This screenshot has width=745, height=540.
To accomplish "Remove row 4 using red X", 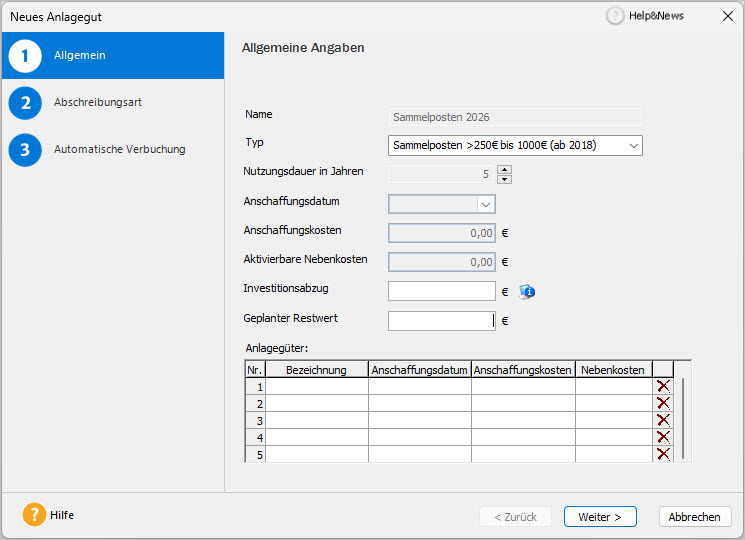I will [x=663, y=437].
